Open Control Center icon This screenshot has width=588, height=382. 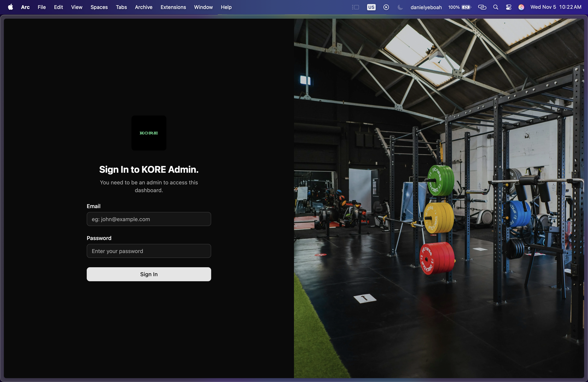point(508,7)
